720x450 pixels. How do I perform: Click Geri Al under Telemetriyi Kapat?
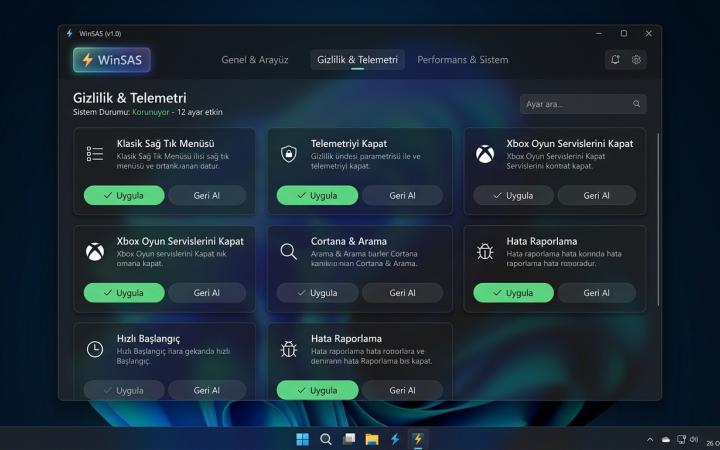(x=402, y=195)
